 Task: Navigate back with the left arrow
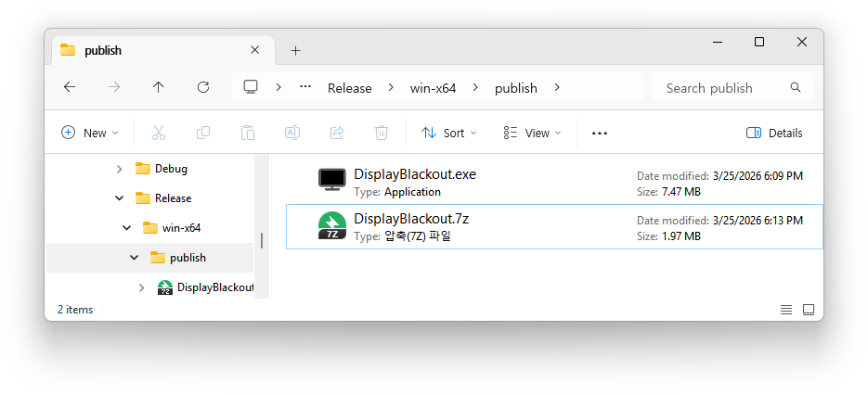tap(70, 87)
